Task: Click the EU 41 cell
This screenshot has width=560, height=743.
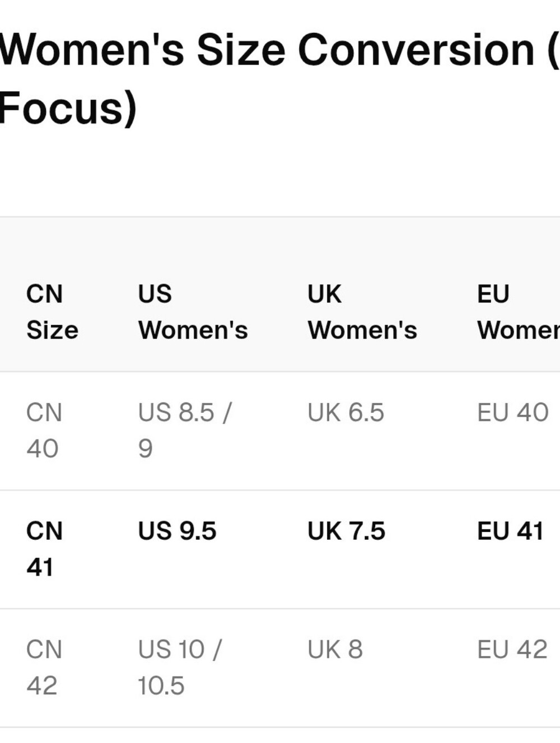Action: (x=510, y=531)
